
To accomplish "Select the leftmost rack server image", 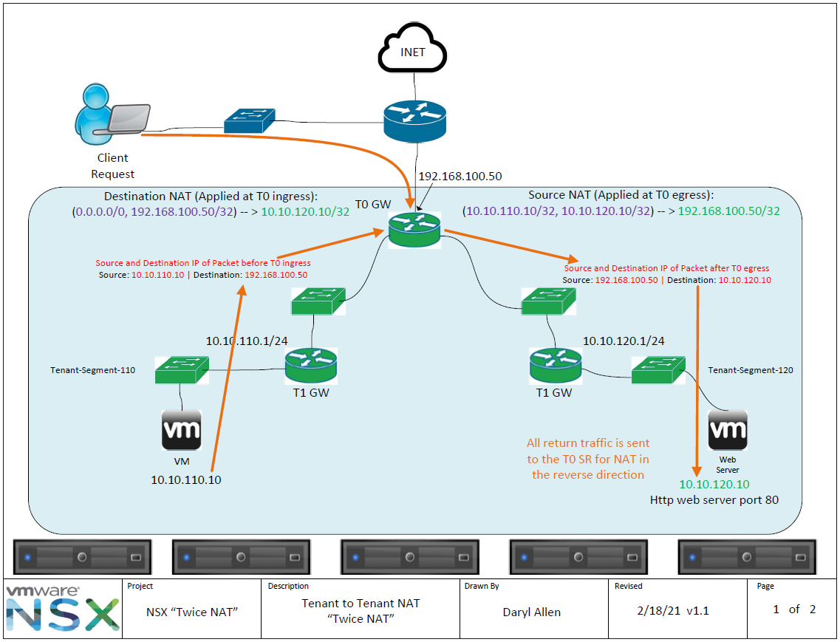I will [x=81, y=556].
